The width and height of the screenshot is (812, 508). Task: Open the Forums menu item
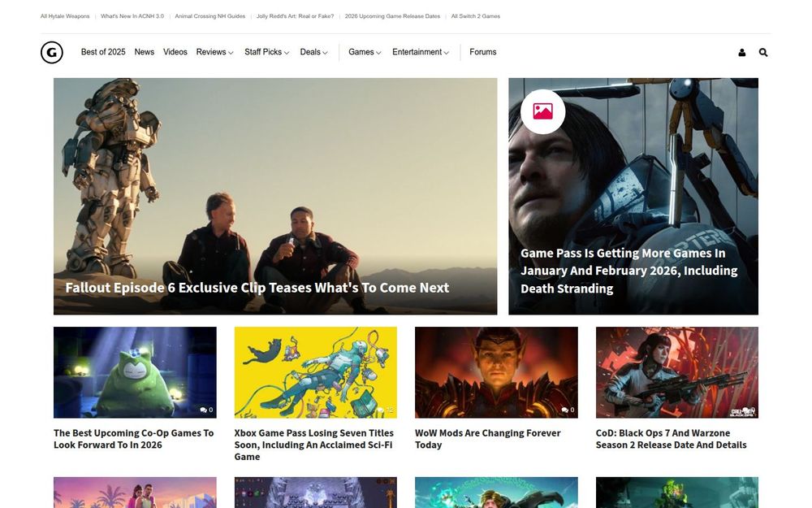482,52
